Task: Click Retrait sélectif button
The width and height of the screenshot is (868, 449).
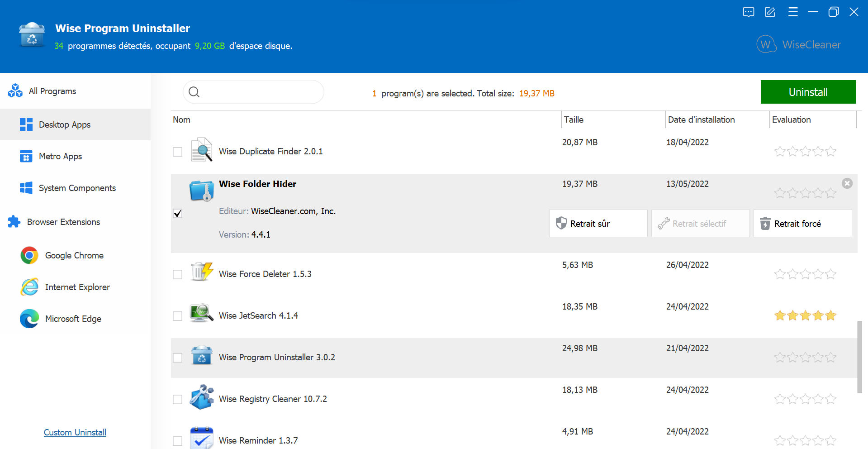Action: coord(700,223)
